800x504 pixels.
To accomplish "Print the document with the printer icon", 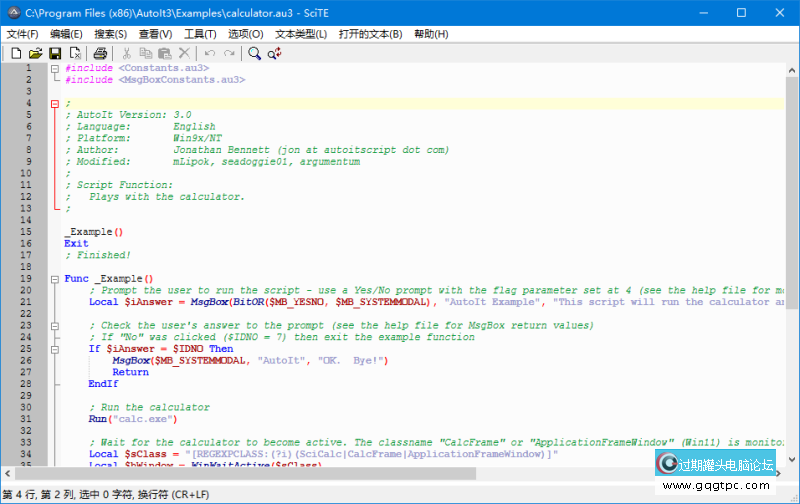I will 100,53.
